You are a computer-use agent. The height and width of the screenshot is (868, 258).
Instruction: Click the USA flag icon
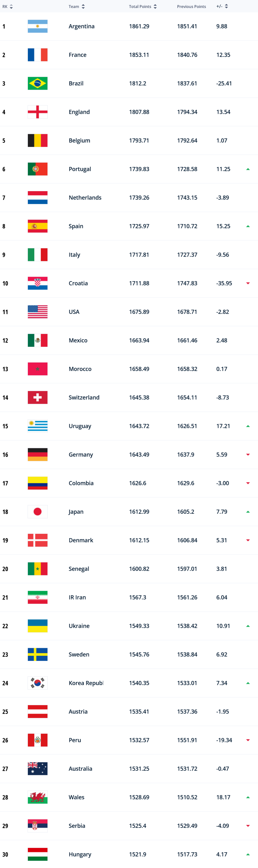pos(37,312)
